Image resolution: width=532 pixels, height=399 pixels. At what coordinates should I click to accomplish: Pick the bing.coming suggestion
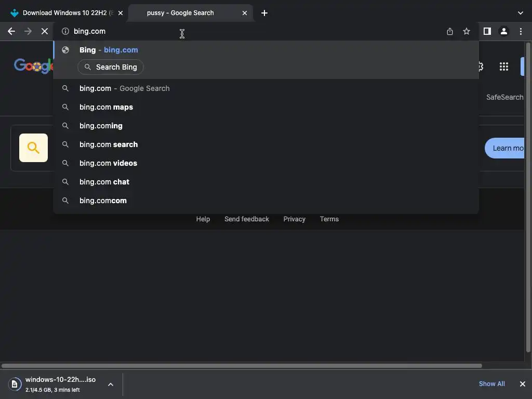(266, 126)
